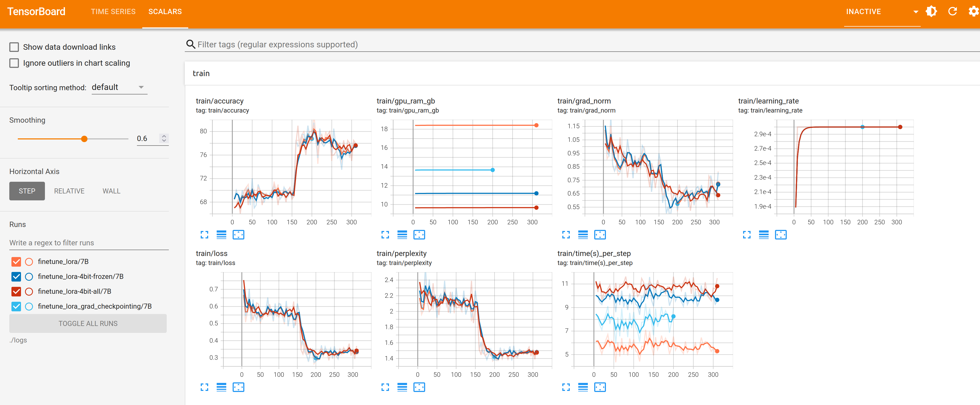Fit domain to data for train/learning_rate
This screenshot has height=405, width=980.
(x=781, y=235)
